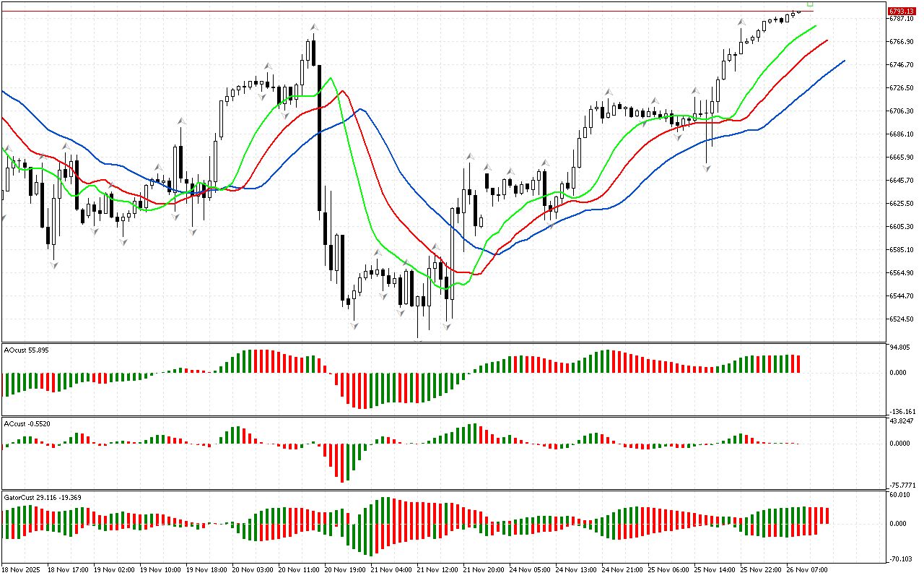Click the 6706.30 level on the price scale
The height and width of the screenshot is (578, 924).
click(902, 111)
